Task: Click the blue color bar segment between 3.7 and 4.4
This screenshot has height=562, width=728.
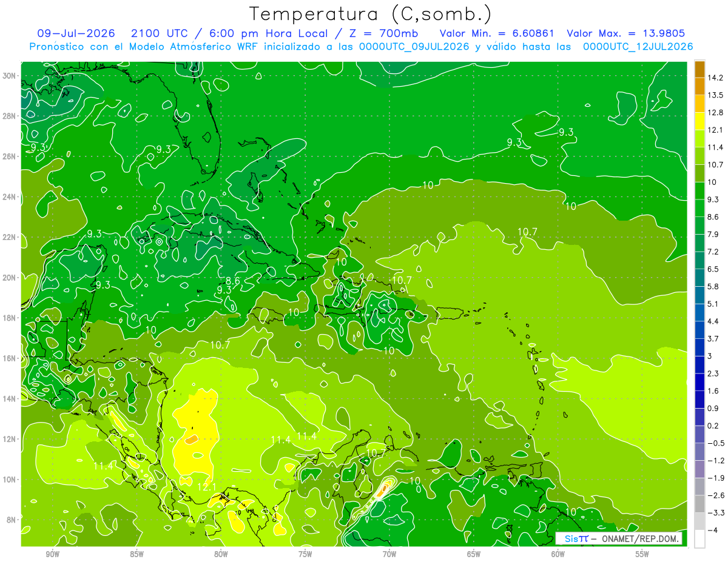Action: tap(699, 330)
